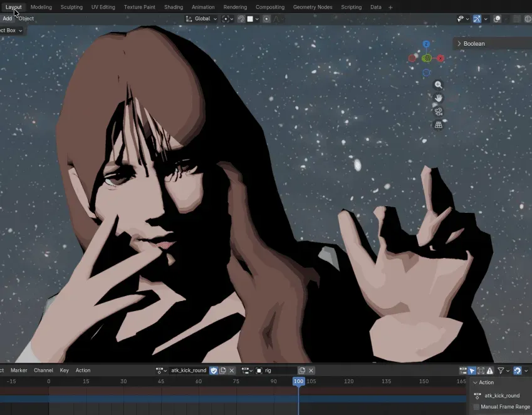Click the blue Z axis gizmo handle
Viewport: 532px width, 415px height.
pyautogui.click(x=427, y=44)
